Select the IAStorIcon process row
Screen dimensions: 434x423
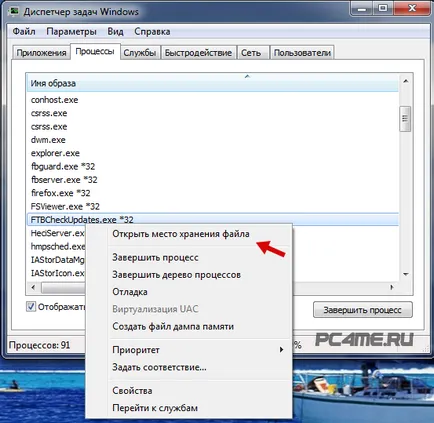click(57, 273)
